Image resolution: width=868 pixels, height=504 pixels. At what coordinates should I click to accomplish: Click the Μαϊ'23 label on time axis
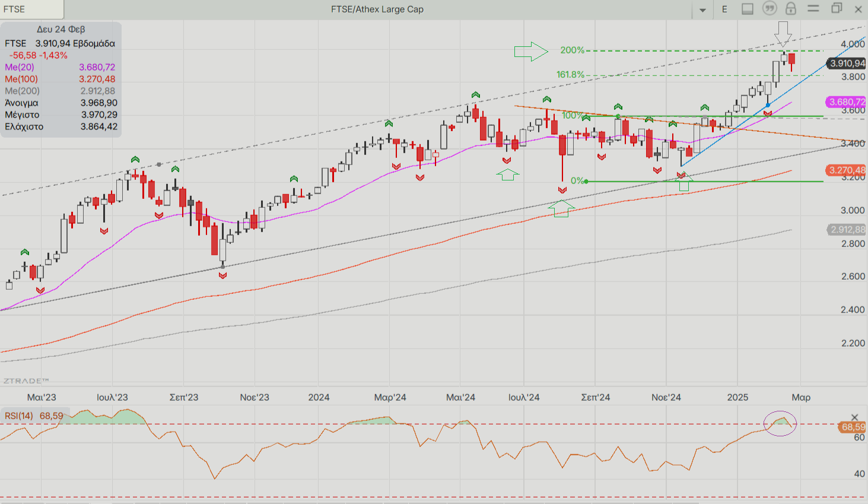pyautogui.click(x=42, y=397)
